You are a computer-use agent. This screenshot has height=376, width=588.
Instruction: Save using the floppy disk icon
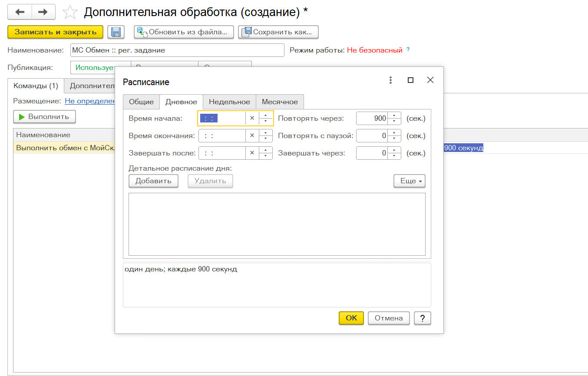(116, 32)
